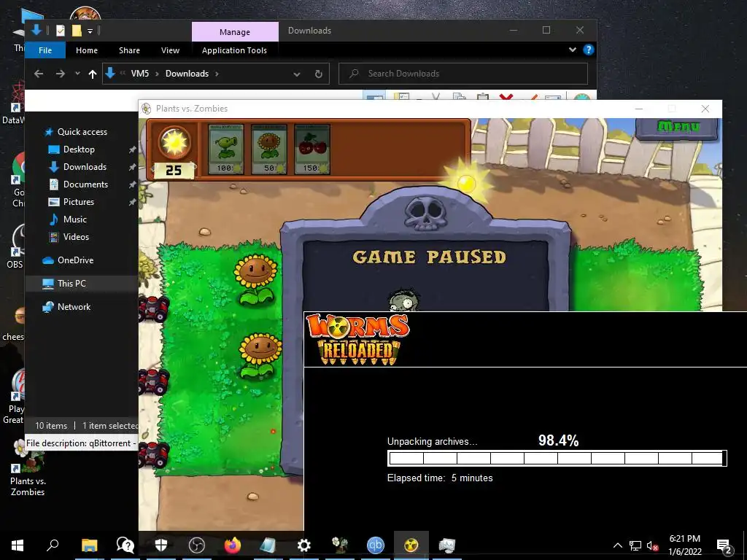Click the sun counter showing 25

pyautogui.click(x=174, y=170)
